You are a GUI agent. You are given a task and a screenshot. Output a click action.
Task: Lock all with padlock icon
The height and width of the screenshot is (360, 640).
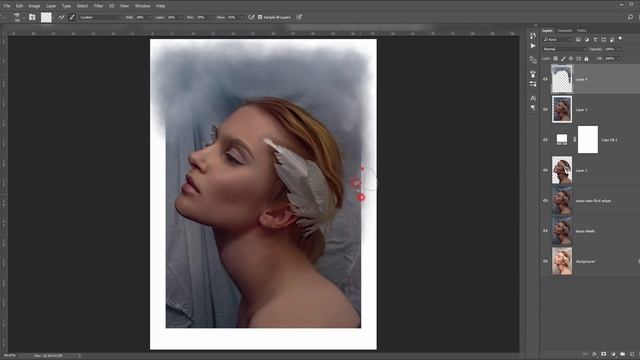587,59
